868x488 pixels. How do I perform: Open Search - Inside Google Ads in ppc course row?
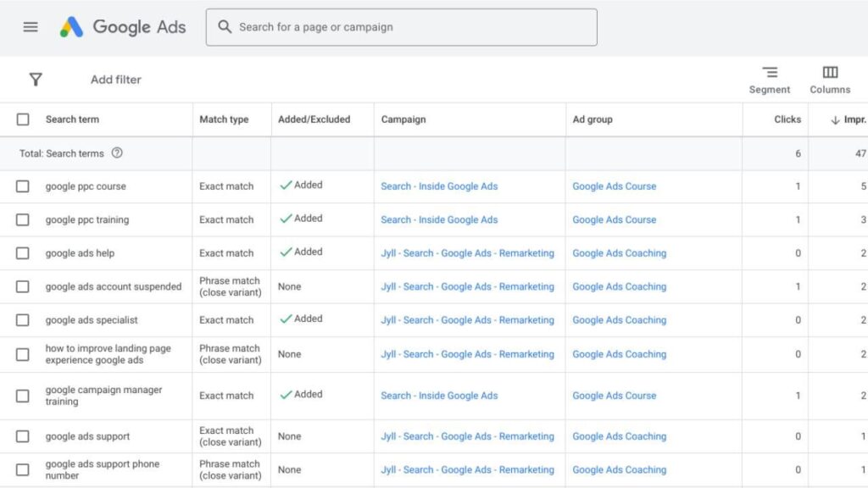[439, 186]
